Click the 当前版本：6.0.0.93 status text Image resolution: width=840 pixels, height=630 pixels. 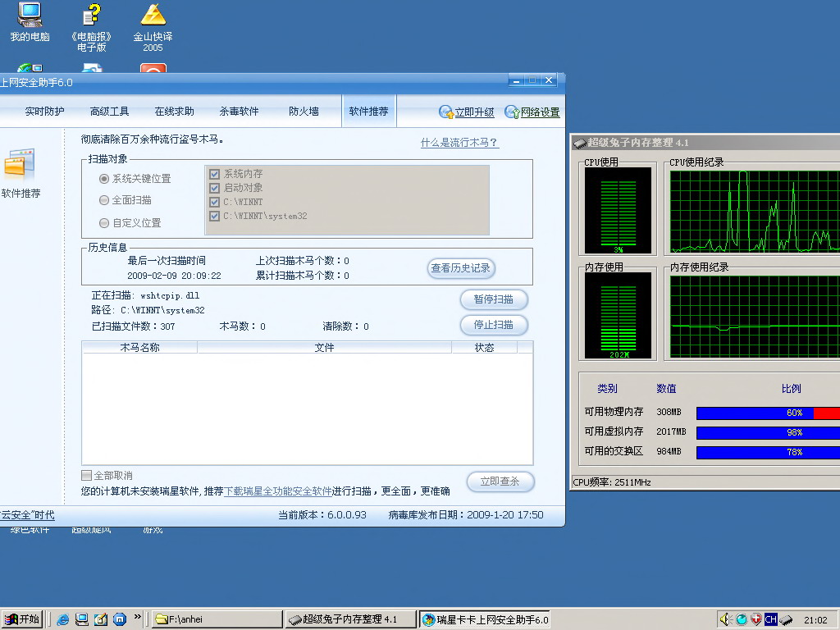pyautogui.click(x=322, y=515)
